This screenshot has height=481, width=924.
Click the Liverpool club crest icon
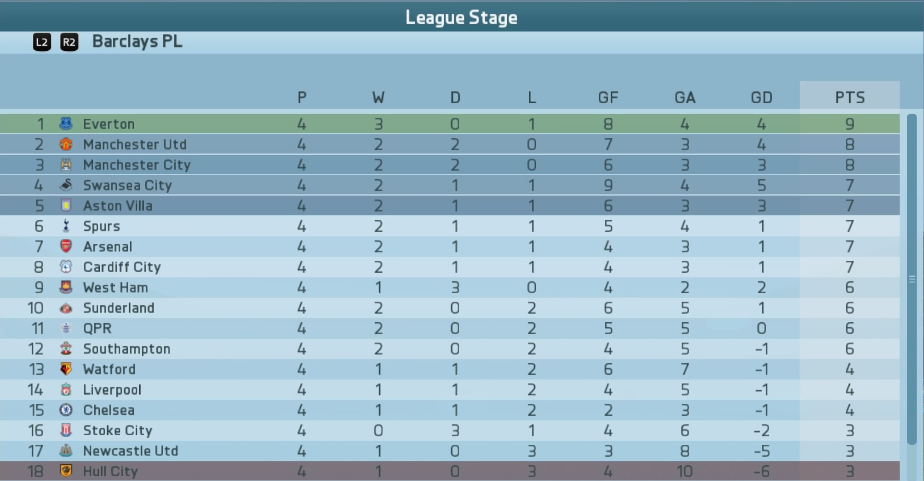coord(65,390)
